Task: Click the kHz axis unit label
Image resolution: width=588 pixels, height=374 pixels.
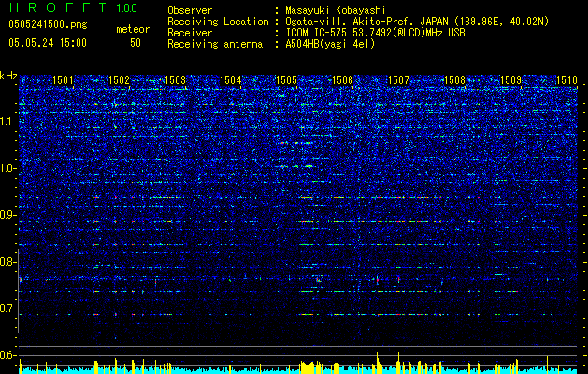Action: [x=8, y=76]
